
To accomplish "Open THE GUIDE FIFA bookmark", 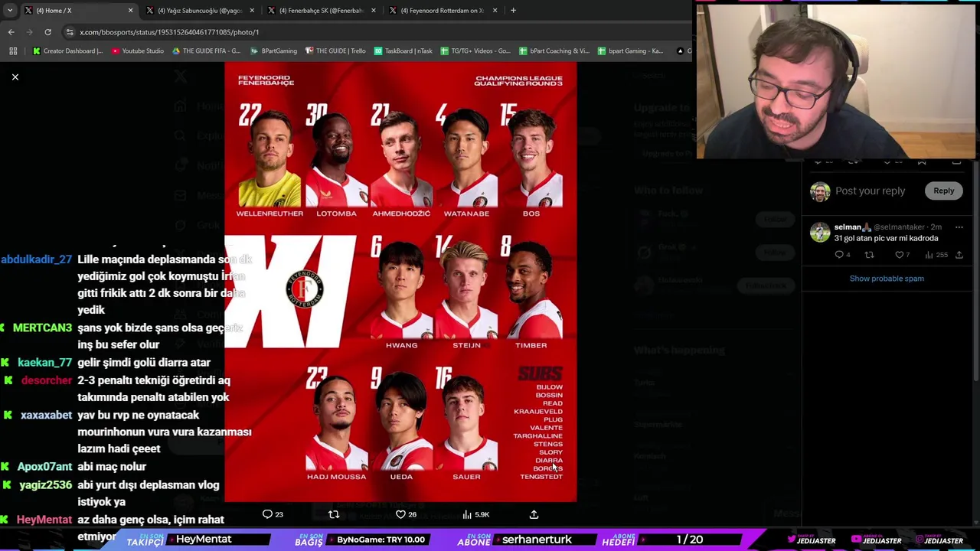I will pyautogui.click(x=207, y=51).
